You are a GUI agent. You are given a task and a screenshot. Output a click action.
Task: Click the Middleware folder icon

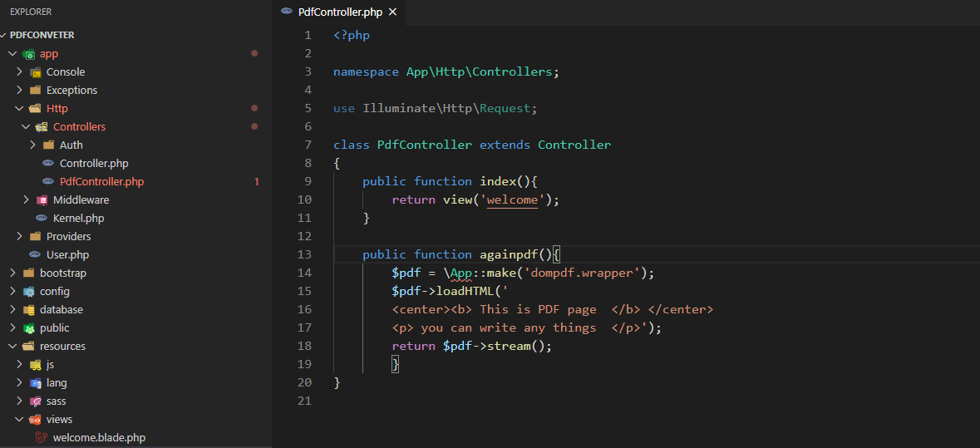tap(42, 200)
